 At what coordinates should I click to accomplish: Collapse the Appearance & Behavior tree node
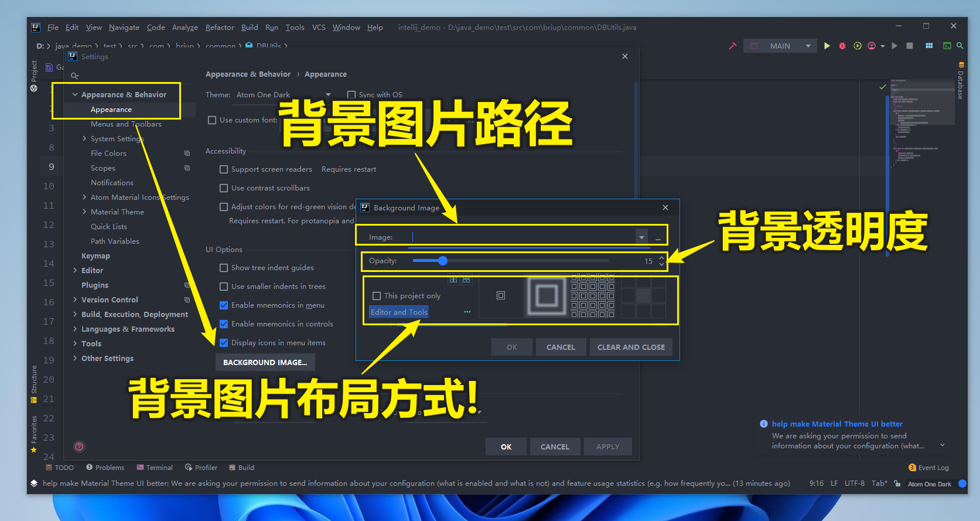click(x=75, y=94)
